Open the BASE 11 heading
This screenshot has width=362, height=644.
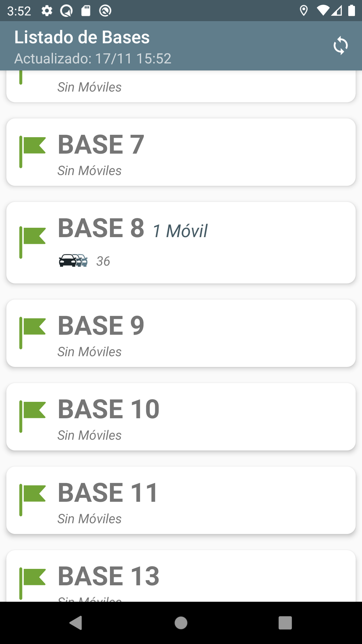(108, 493)
